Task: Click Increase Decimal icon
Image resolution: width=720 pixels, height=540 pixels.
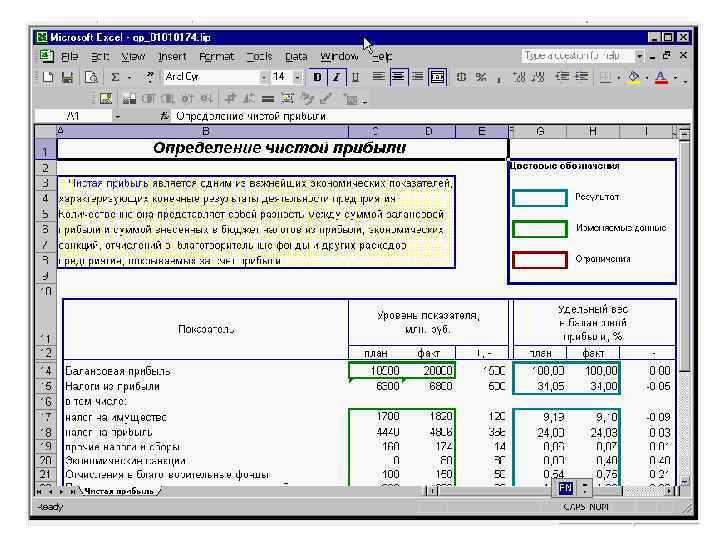Action: (519, 77)
